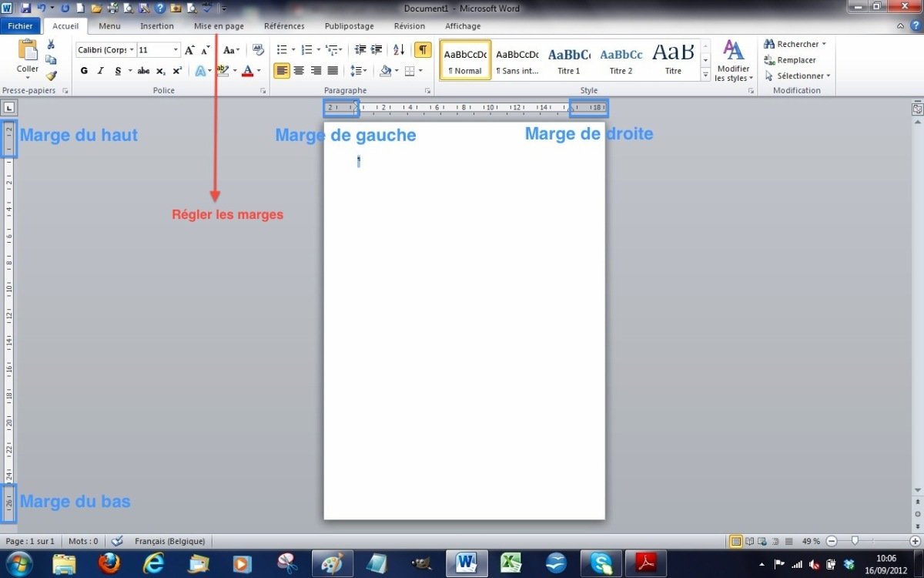Click the superscript icon
The width and height of the screenshot is (924, 578).
pyautogui.click(x=176, y=70)
